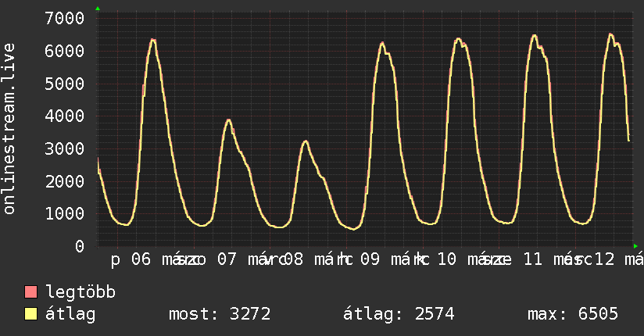644x336 pixels.
Task: Click the 'max: 6505' statistic
Action: [x=573, y=314]
